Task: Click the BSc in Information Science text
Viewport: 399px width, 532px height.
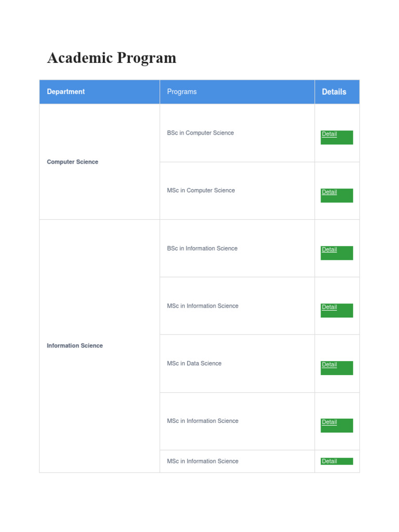Action: (202, 249)
